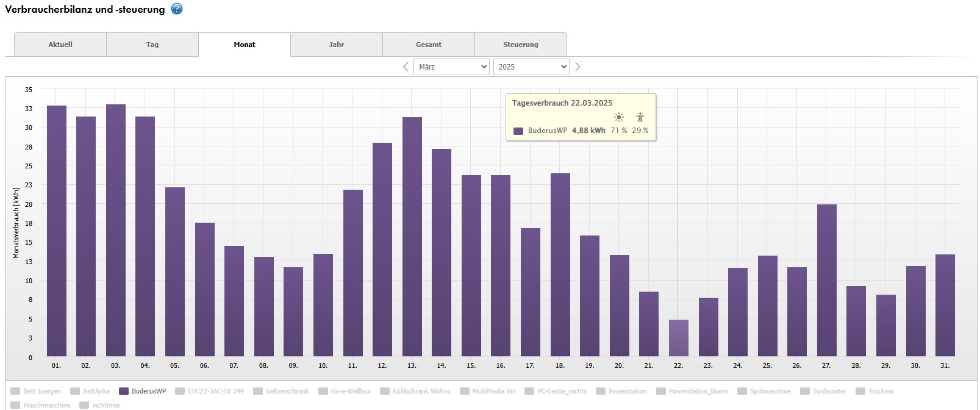Click the bar for day 29.

pyautogui.click(x=886, y=326)
